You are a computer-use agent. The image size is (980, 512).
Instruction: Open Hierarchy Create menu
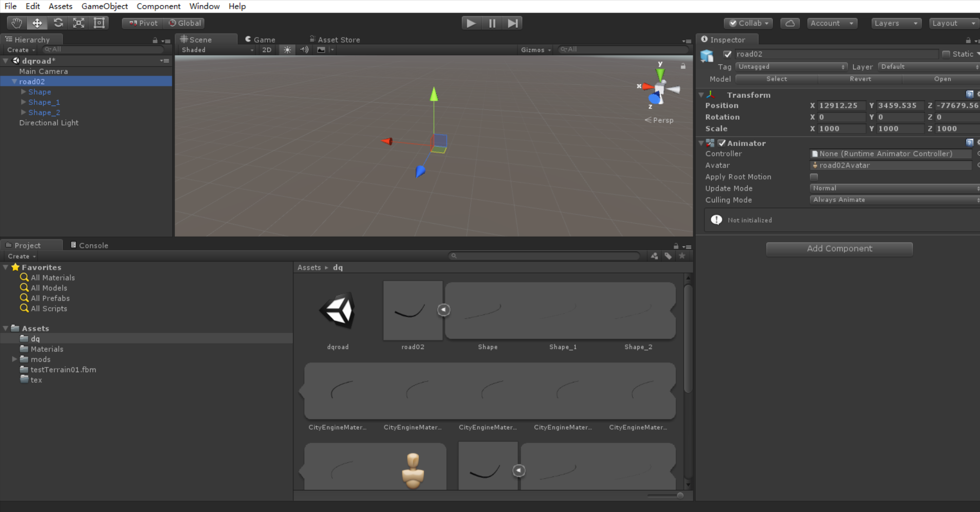[x=21, y=50]
